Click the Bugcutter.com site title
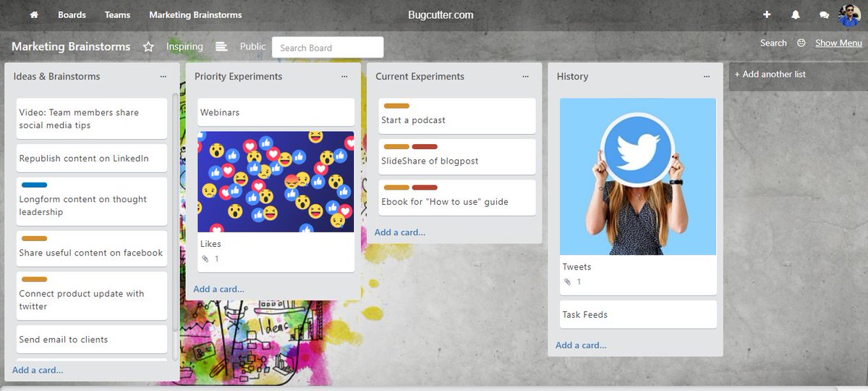Viewport: 868px width, 391px height. [441, 14]
